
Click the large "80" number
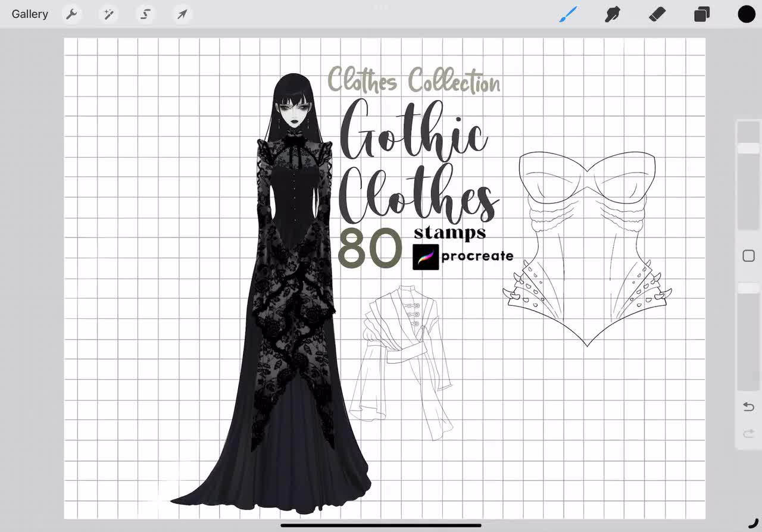[370, 249]
